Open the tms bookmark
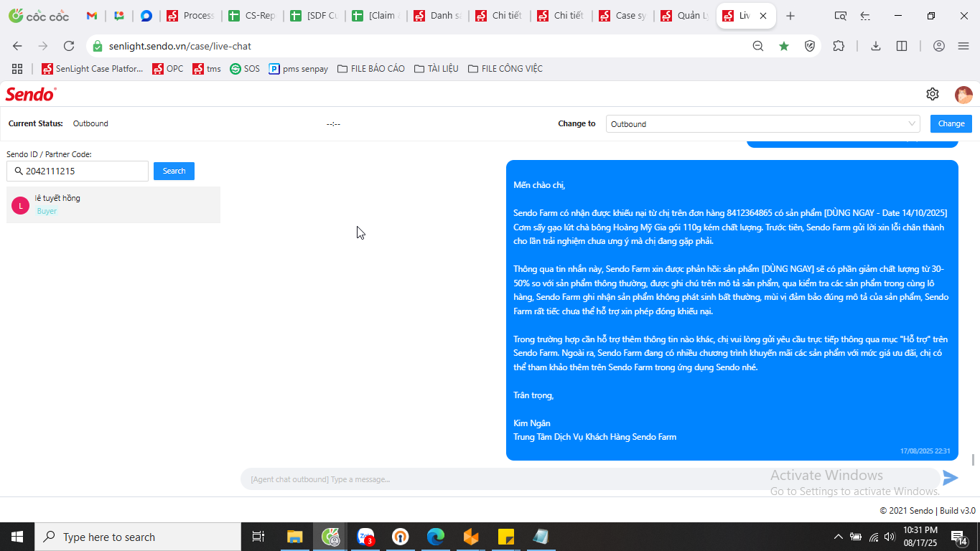The height and width of the screenshot is (551, 980). pos(207,69)
